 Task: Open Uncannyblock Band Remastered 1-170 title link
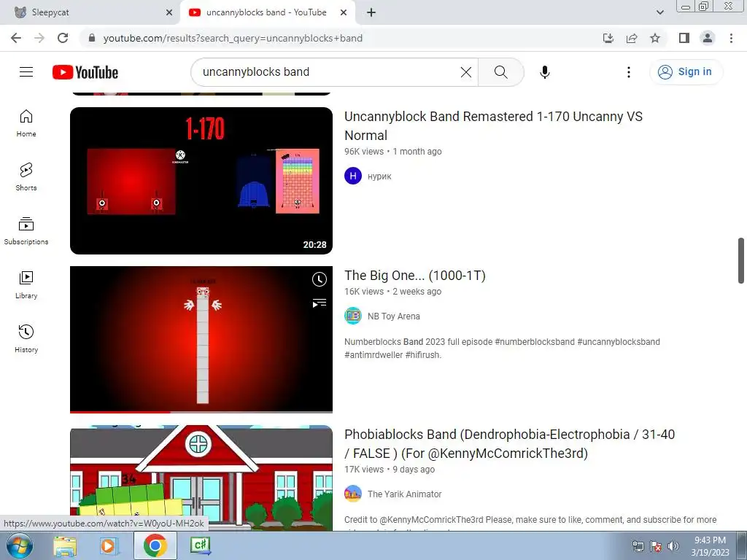pos(493,125)
